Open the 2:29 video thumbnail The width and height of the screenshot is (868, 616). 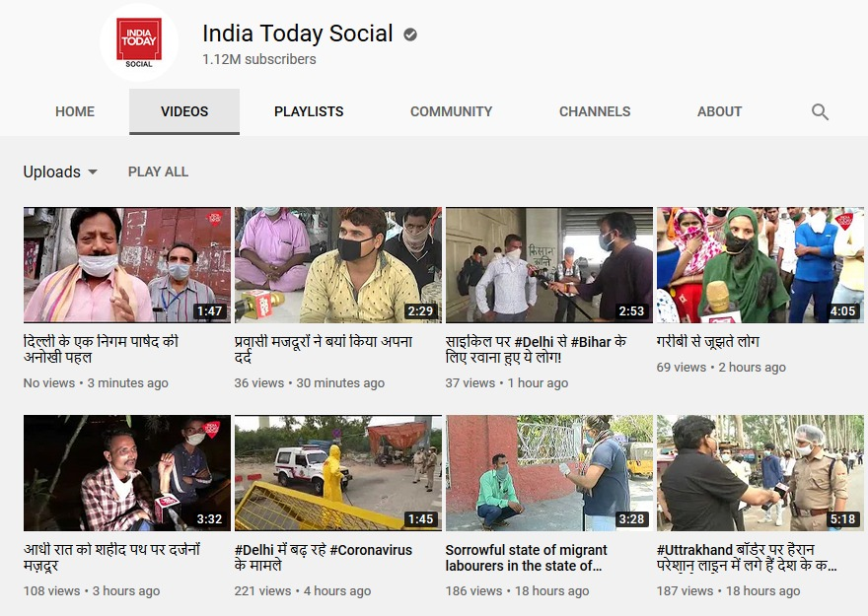pos(338,265)
